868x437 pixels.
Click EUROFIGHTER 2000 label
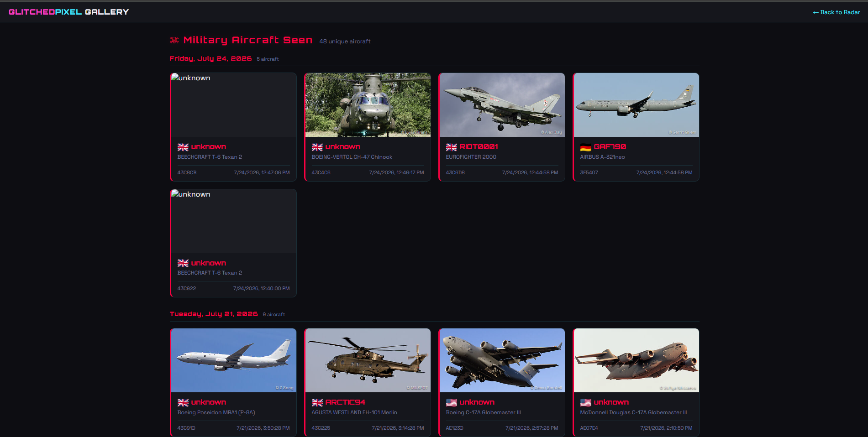[x=471, y=157]
